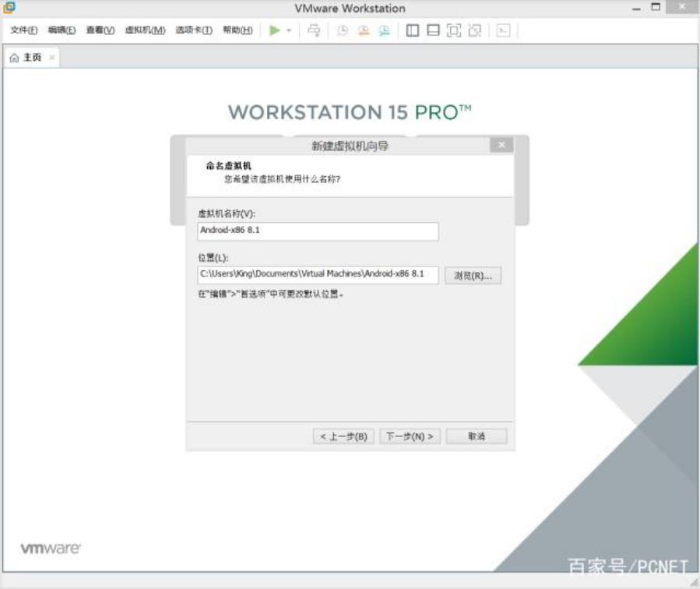This screenshot has width=700, height=589.
Task: Click the home icon on 主页 tab
Action: (x=14, y=58)
